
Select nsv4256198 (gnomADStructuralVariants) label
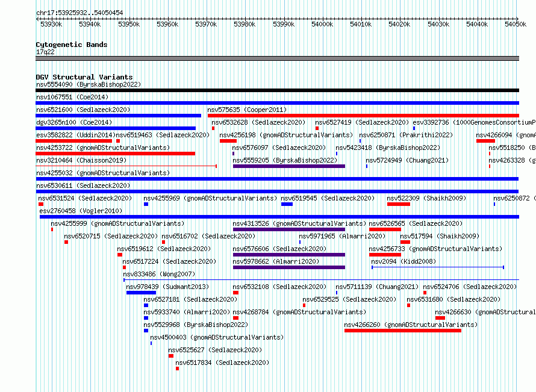286,135
